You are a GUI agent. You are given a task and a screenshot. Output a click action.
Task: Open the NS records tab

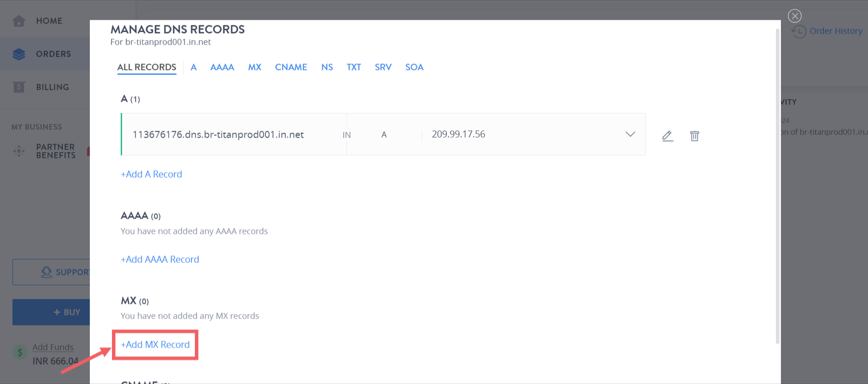click(x=327, y=67)
